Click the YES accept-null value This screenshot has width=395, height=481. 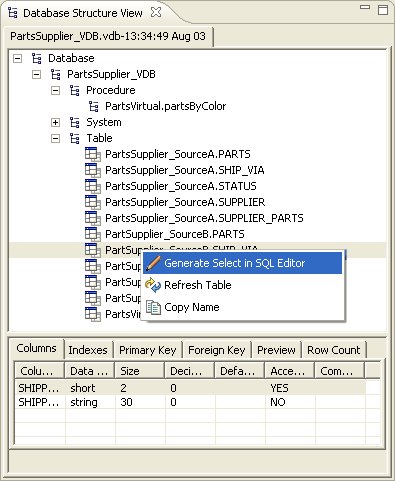point(279,388)
